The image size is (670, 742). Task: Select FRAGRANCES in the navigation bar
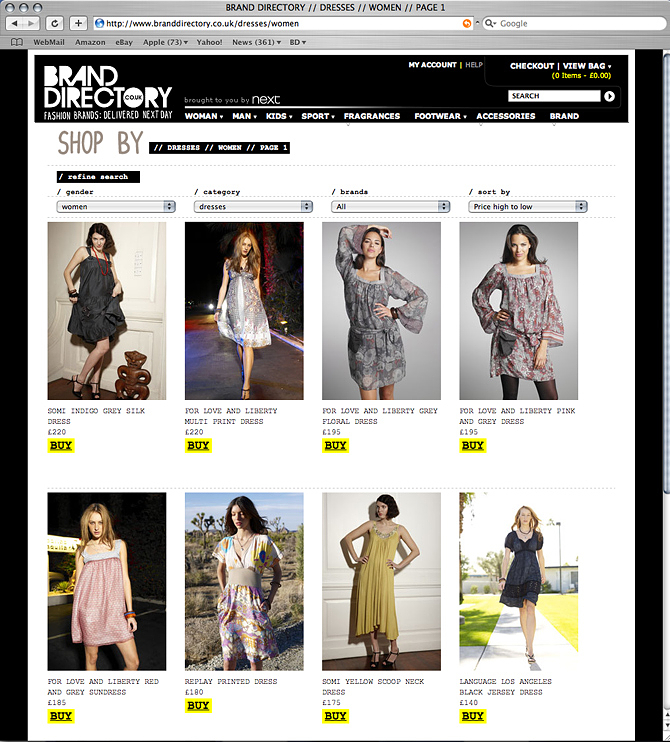coord(372,116)
